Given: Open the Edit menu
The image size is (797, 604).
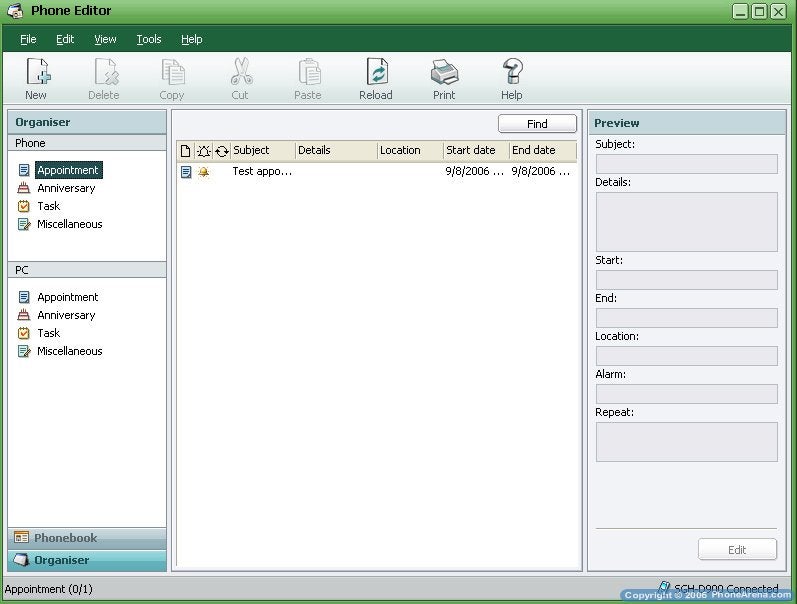Looking at the screenshot, I should coord(65,39).
